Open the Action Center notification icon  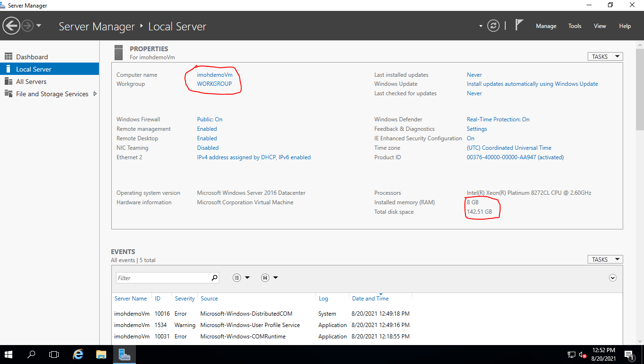pos(630,355)
